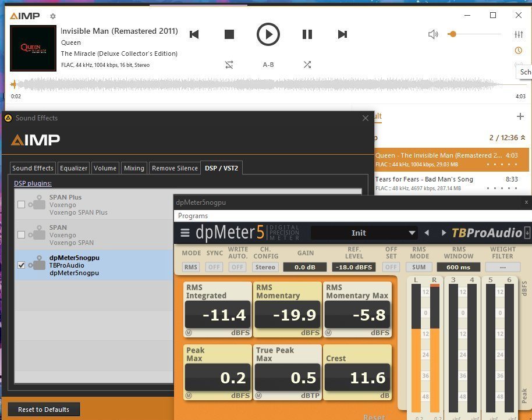The image size is (532, 420).
Task: Open AIMP settings gear icon
Action: pos(53,16)
